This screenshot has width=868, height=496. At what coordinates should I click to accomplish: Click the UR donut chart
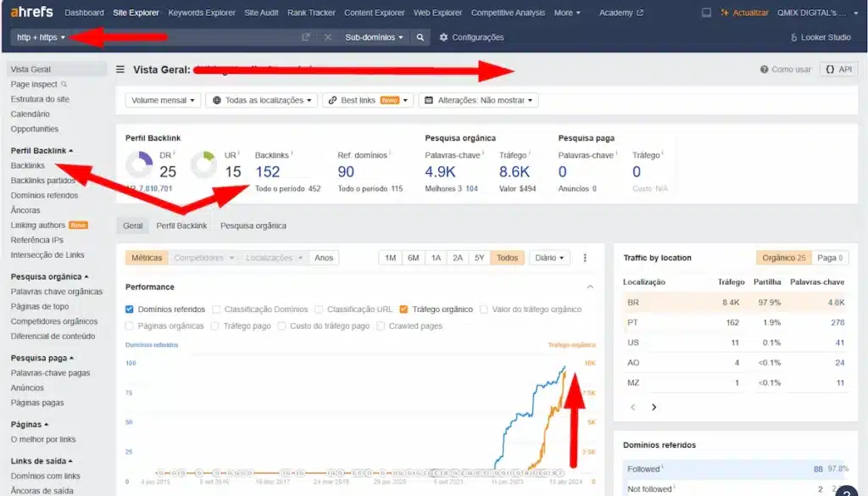[203, 165]
